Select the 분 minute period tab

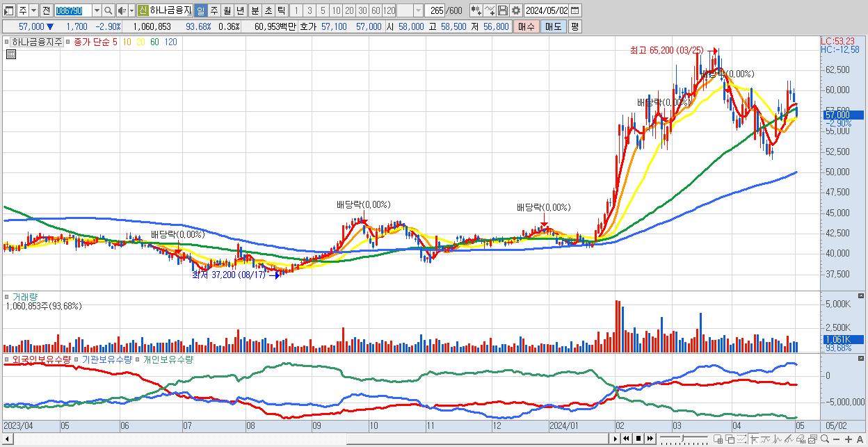pyautogui.click(x=255, y=10)
